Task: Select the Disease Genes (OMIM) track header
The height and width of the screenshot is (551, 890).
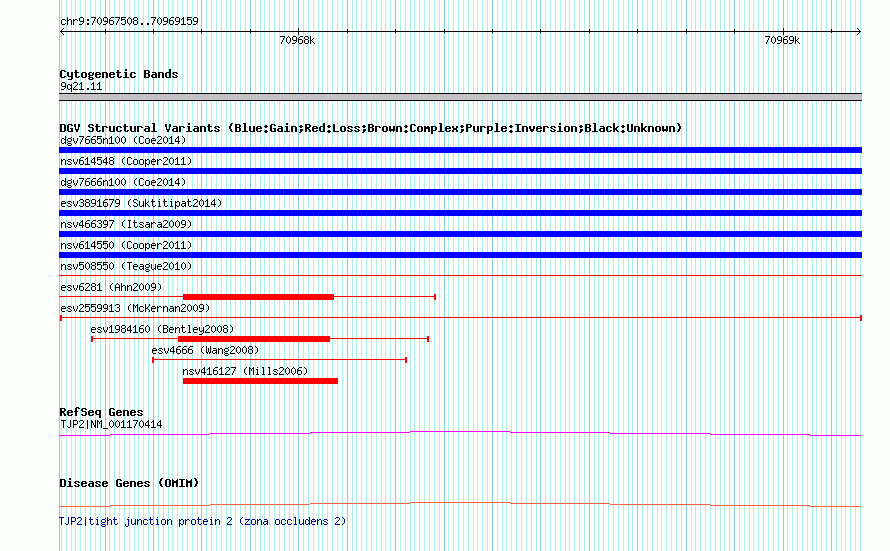Action: pos(129,483)
